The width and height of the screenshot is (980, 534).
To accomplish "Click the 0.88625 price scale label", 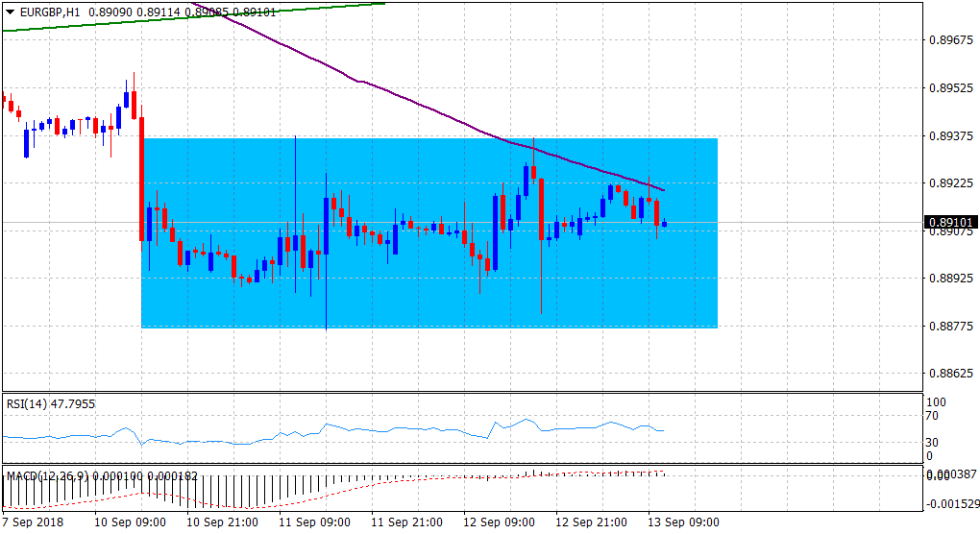I will [949, 373].
